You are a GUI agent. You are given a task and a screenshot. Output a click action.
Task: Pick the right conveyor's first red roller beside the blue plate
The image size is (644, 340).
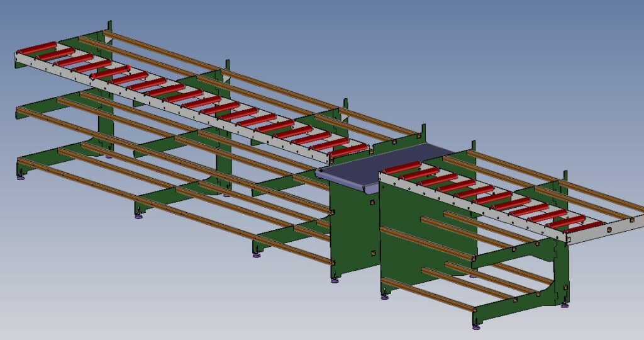pos(401,167)
